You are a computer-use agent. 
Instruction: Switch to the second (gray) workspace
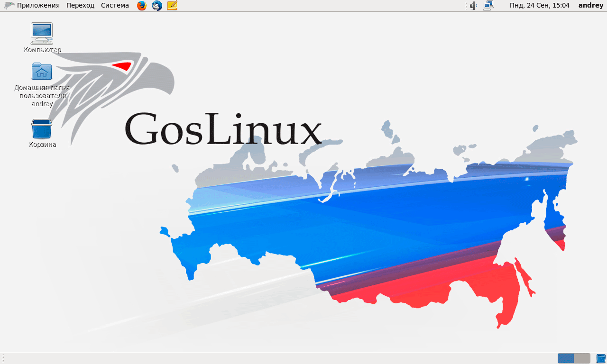[582, 358]
